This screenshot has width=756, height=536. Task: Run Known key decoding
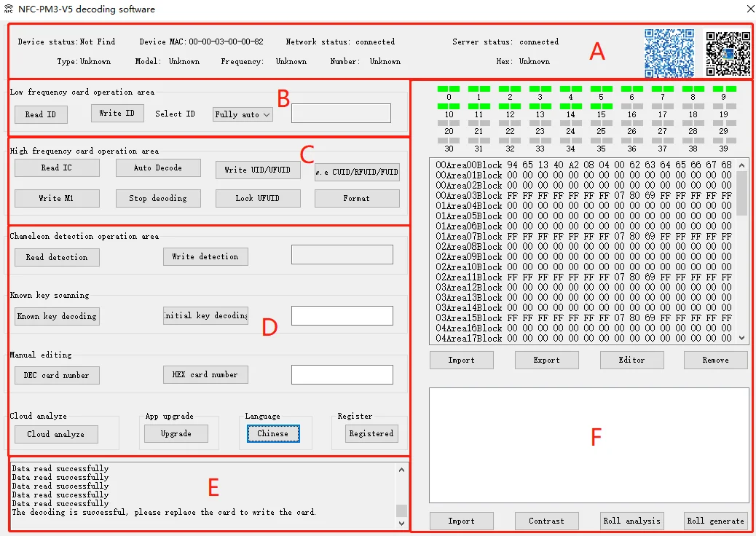pyautogui.click(x=57, y=317)
